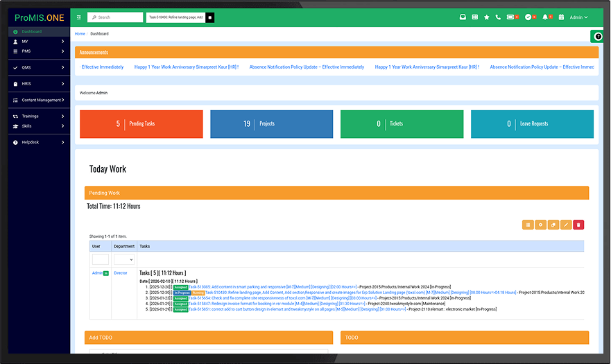Toggle the sidebar with the hamburger icon
611x364 pixels.
[79, 17]
